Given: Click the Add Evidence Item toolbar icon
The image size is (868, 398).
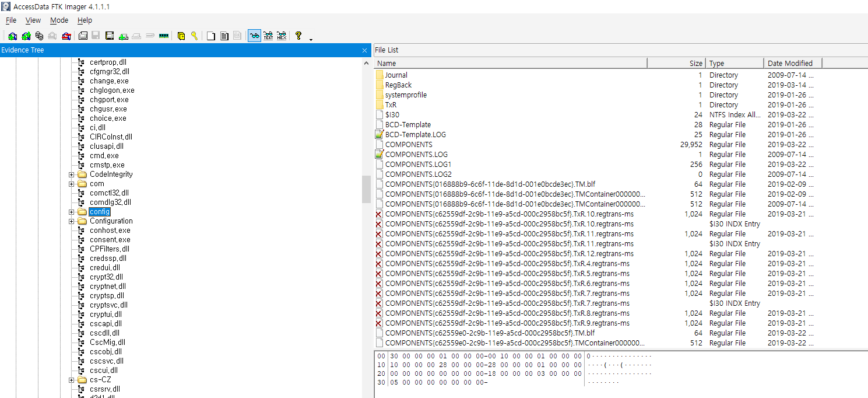Looking at the screenshot, I should pos(12,36).
